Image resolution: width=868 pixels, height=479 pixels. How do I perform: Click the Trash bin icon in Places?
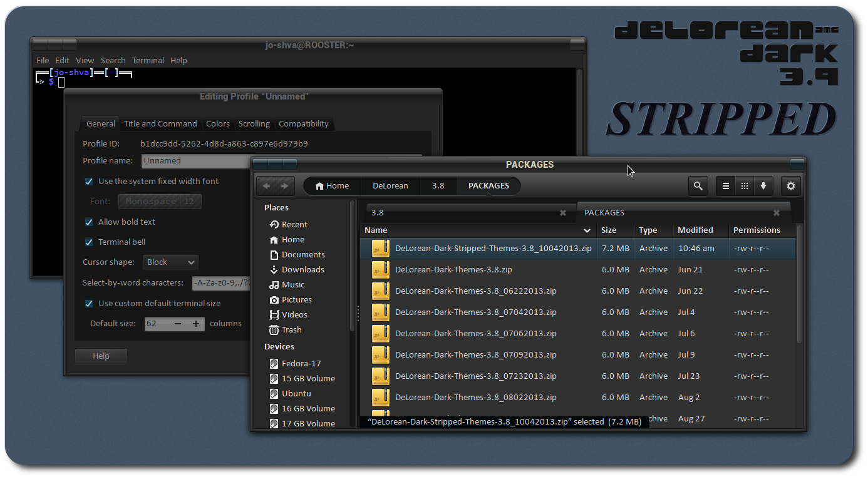click(274, 330)
